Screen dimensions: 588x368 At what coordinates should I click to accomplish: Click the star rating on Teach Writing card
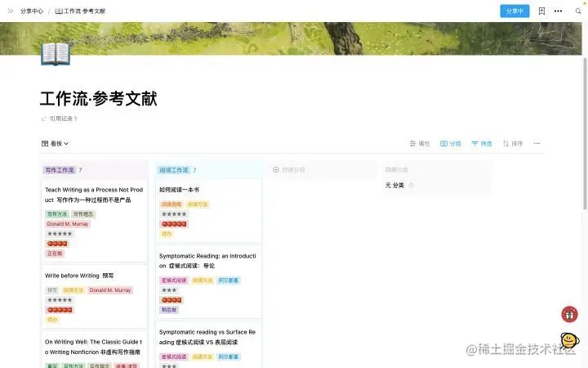pyautogui.click(x=60, y=234)
